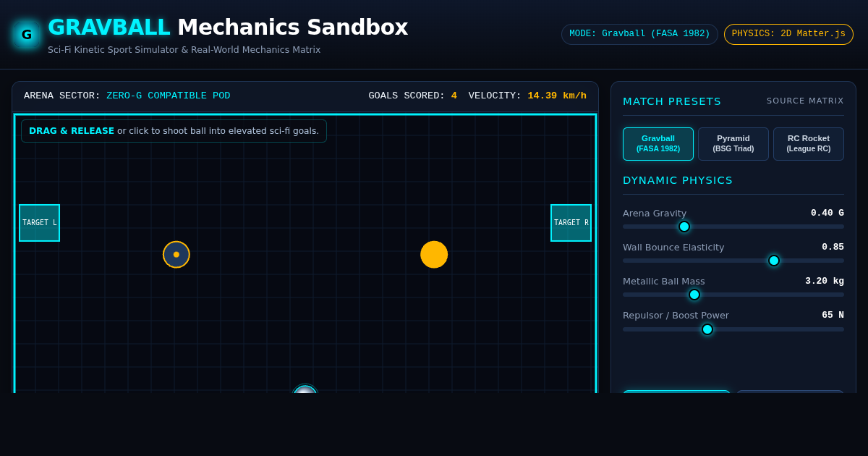
Task: Click the PHYSICS: 2D Matter.js badge
Action: pos(788,34)
